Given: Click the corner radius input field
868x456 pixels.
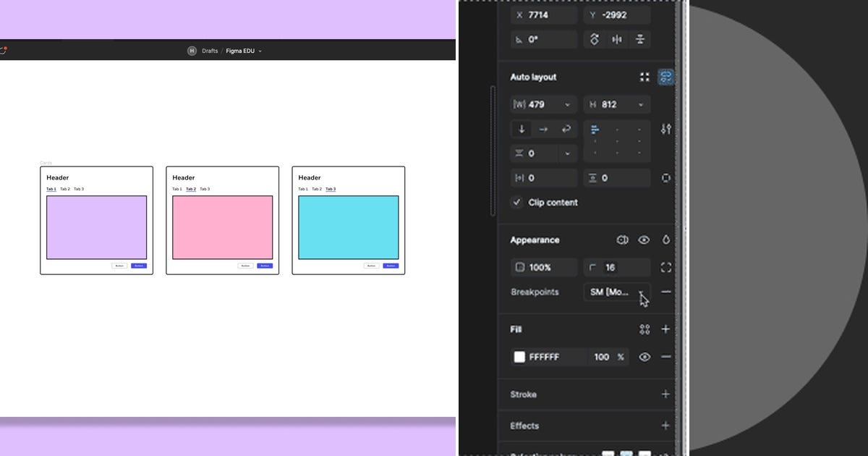Looking at the screenshot, I should coord(618,267).
